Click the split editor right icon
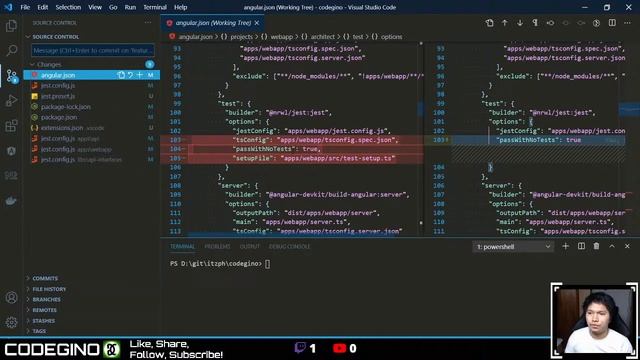 [x=612, y=23]
